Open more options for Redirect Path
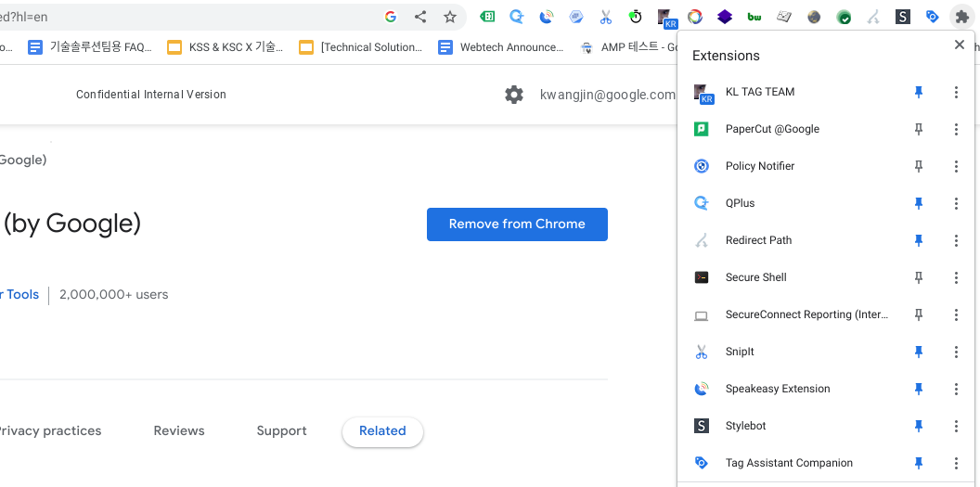 tap(956, 240)
